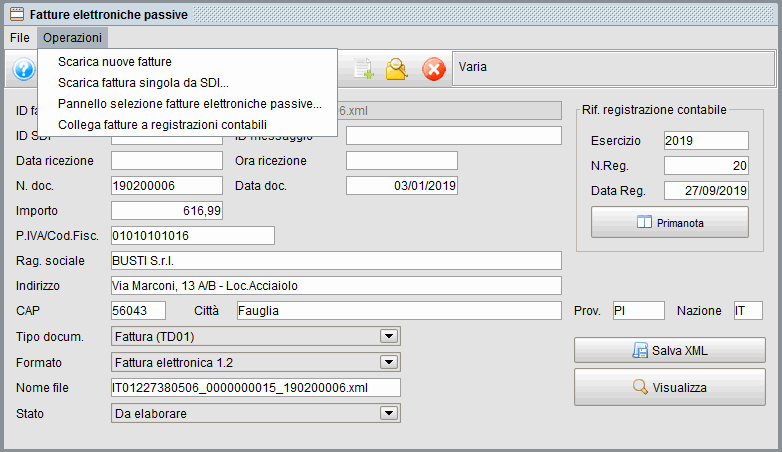The width and height of the screenshot is (782, 452).
Task: Focus the Esercizio year field
Action: coord(705,140)
